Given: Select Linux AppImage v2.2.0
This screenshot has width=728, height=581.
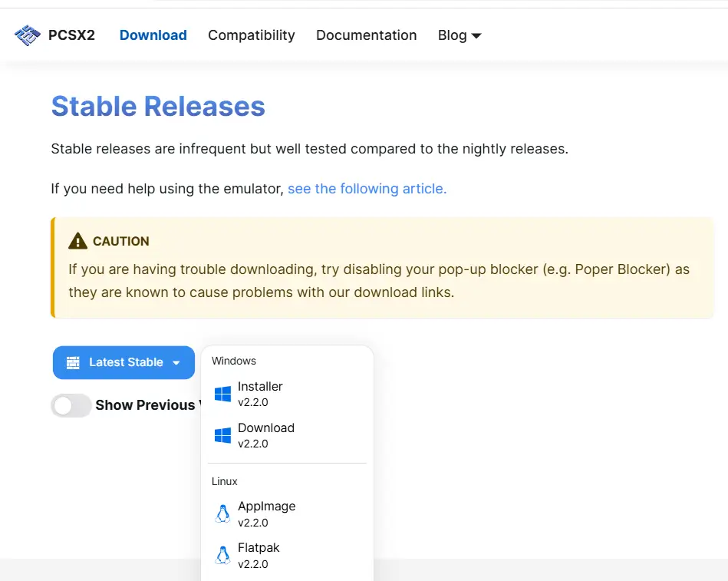Looking at the screenshot, I should tap(287, 514).
